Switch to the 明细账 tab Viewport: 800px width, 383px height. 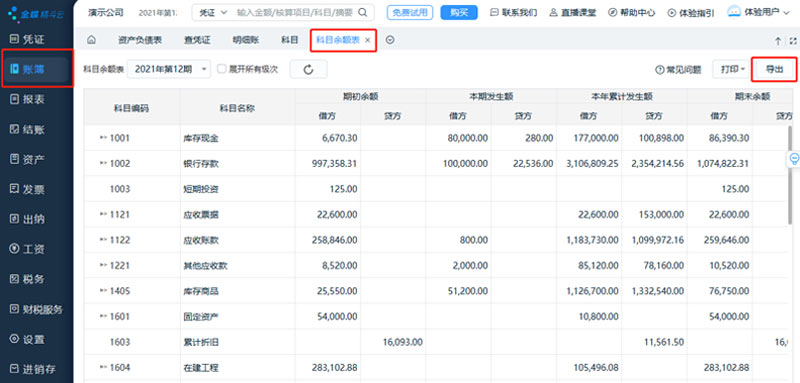click(x=246, y=40)
